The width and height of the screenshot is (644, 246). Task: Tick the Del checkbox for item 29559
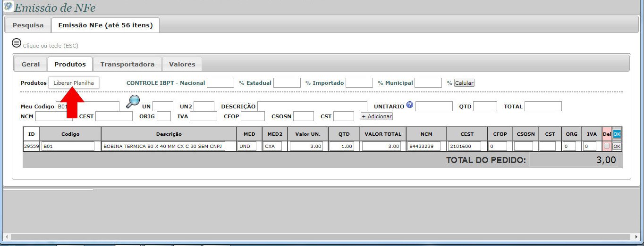click(606, 146)
